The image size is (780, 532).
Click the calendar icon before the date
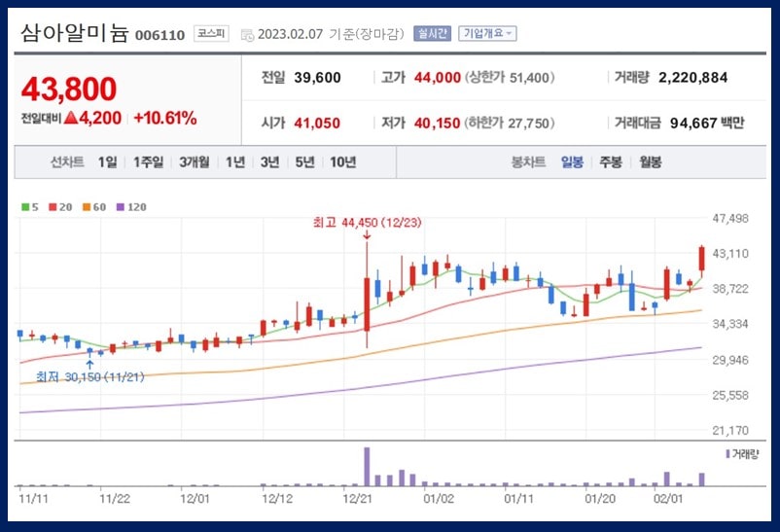click(247, 35)
